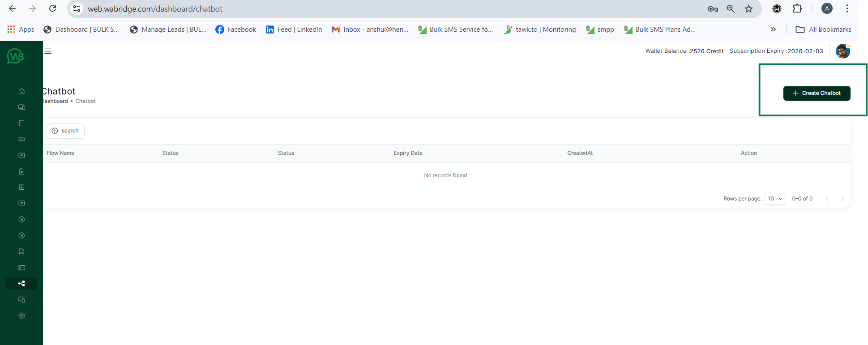
Task: Open the devices icon in sidebar
Action: click(21, 107)
